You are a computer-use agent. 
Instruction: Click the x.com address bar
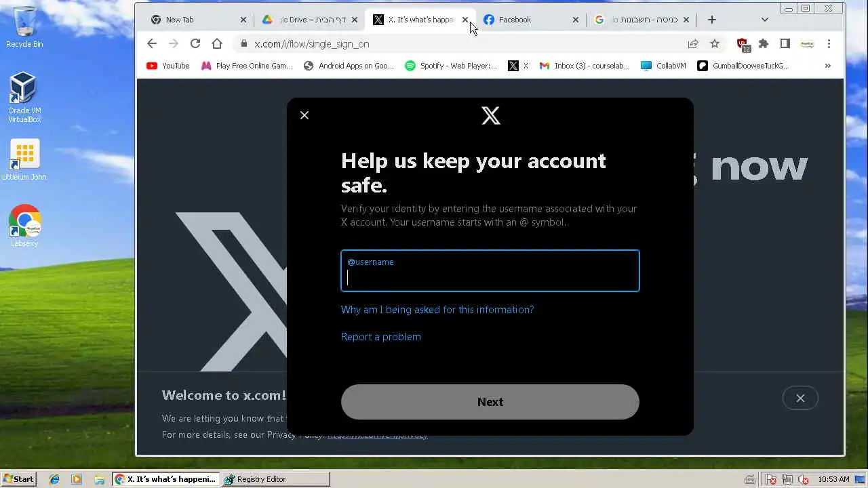coord(461,43)
